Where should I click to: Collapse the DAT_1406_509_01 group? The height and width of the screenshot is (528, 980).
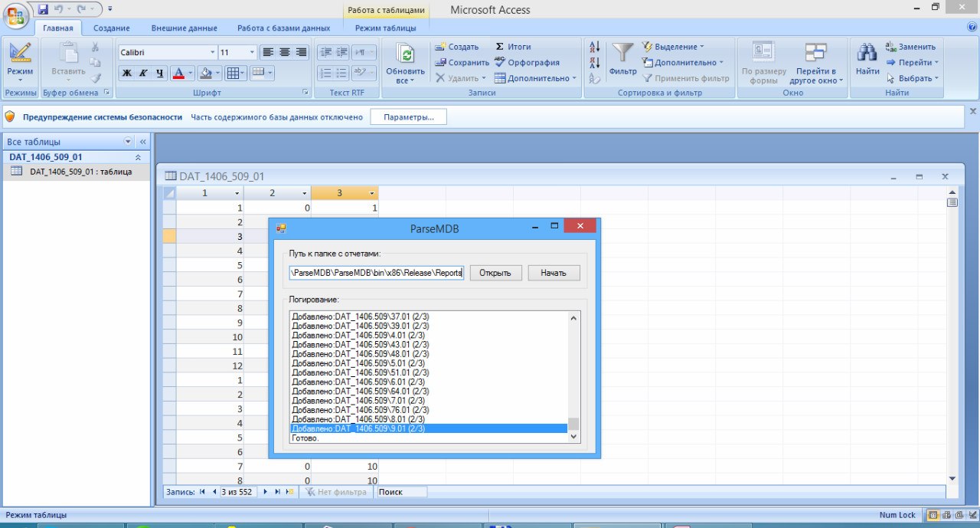click(138, 157)
